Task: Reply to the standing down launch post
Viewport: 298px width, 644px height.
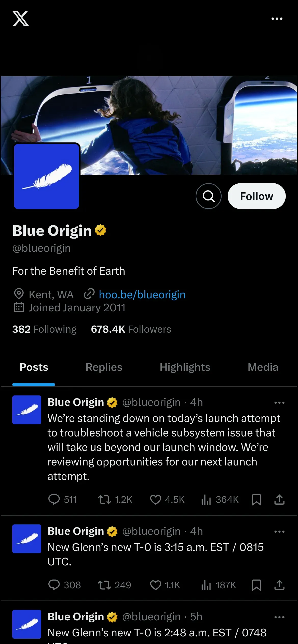Action: pos(62,500)
